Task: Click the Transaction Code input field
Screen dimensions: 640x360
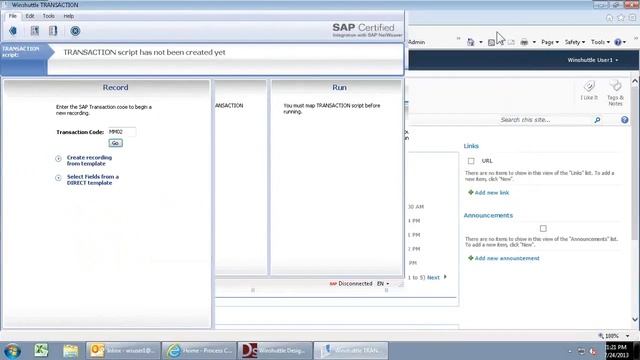Action: pyautogui.click(x=122, y=132)
